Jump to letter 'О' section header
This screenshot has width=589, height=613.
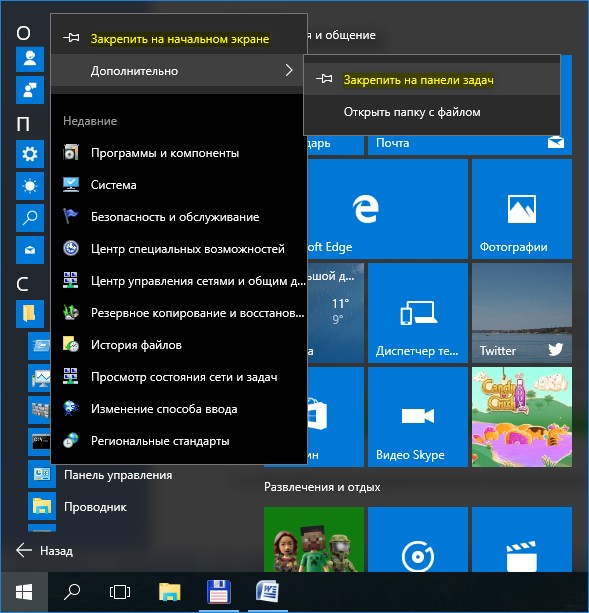click(x=23, y=33)
